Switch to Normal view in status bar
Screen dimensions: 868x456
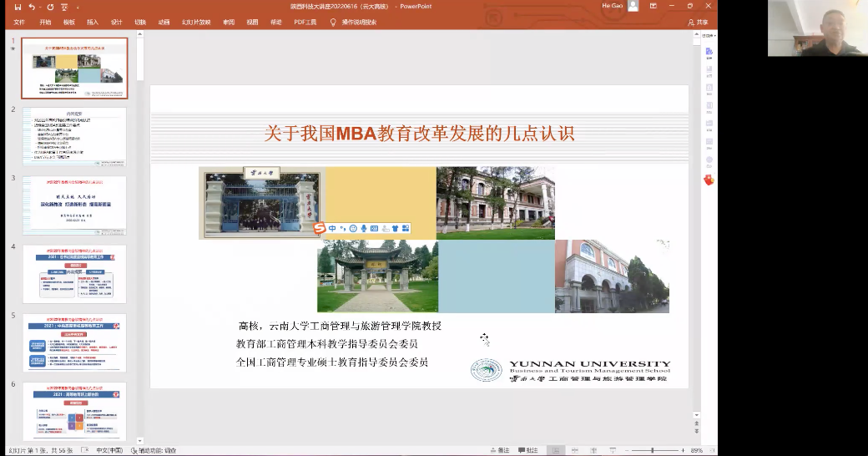tap(554, 450)
